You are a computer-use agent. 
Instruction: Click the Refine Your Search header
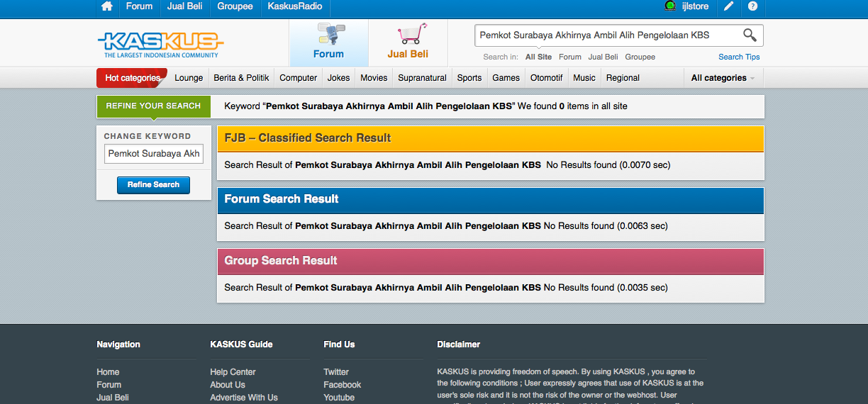(153, 106)
